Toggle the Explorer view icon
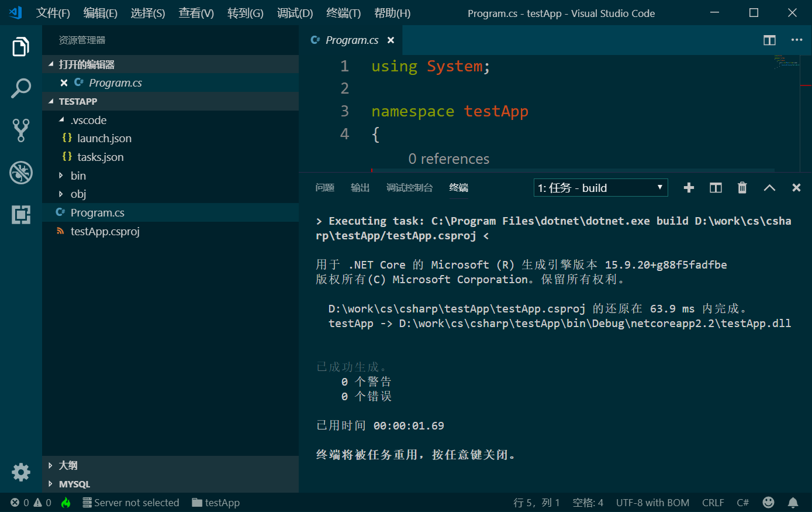This screenshot has width=812, height=512. [21, 47]
